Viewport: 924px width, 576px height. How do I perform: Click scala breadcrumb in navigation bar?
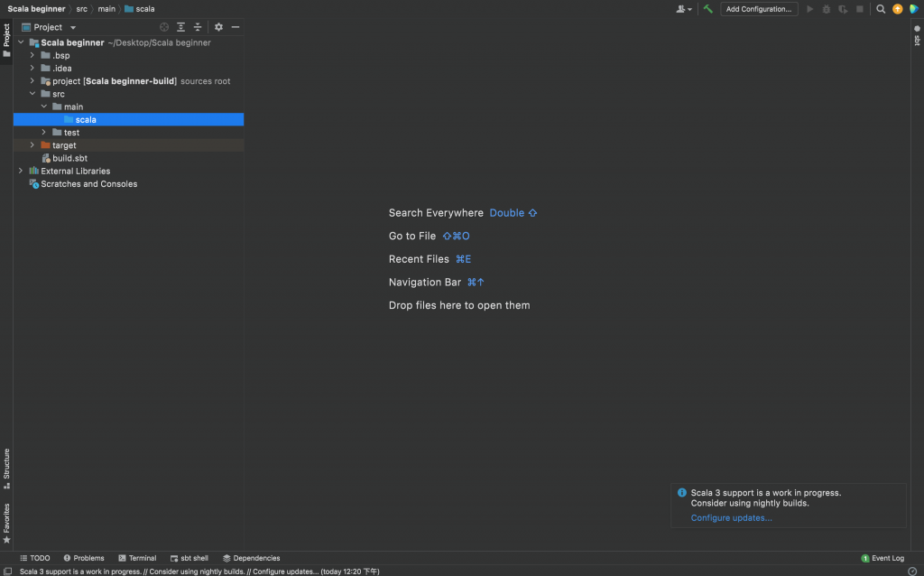(140, 9)
